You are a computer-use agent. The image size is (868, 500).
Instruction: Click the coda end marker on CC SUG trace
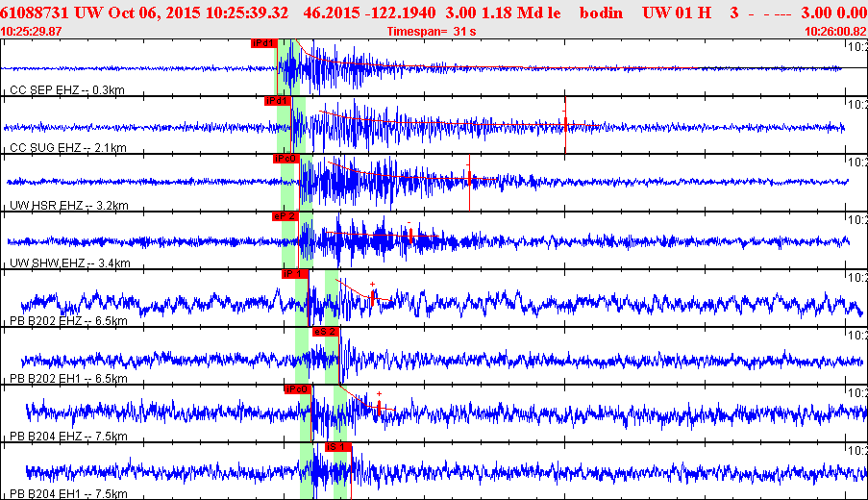(x=565, y=125)
